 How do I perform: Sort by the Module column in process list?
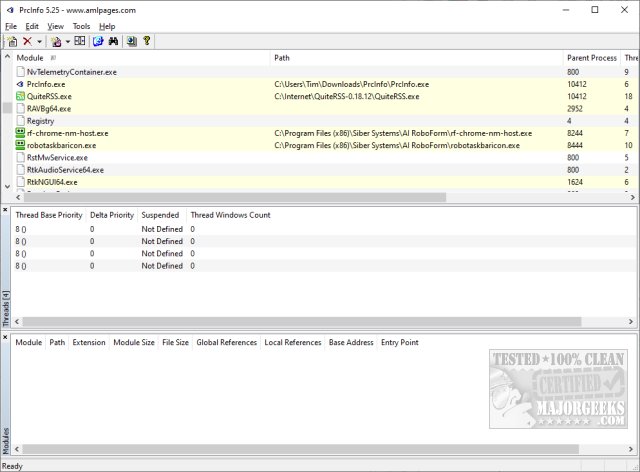[141, 58]
